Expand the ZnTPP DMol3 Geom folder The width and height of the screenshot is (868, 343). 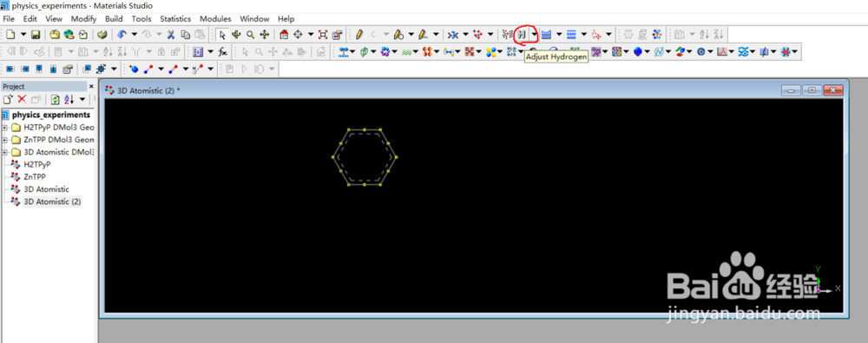click(x=5, y=140)
